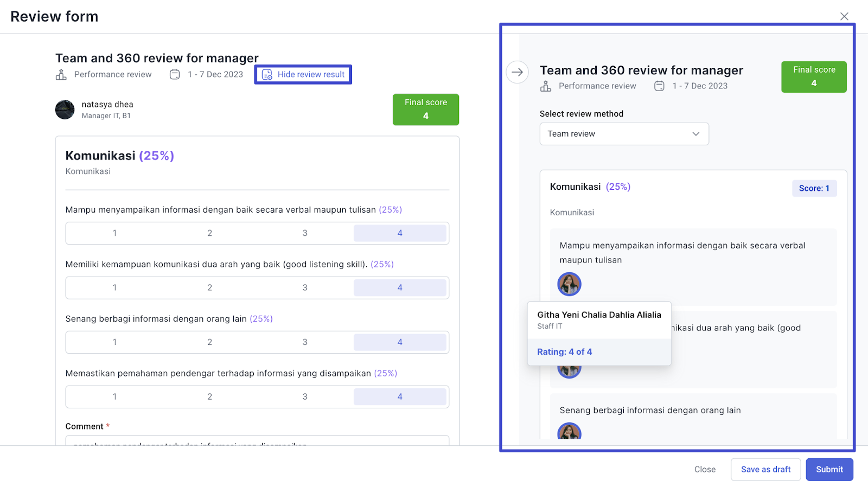The image size is (868, 493).
Task: Click the hierarchy icon in result panel
Action: tap(546, 86)
